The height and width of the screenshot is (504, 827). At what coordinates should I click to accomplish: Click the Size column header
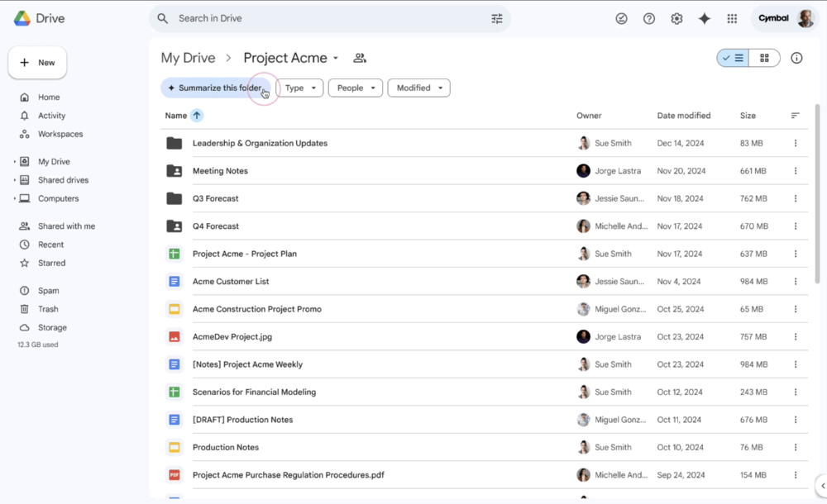pos(748,116)
